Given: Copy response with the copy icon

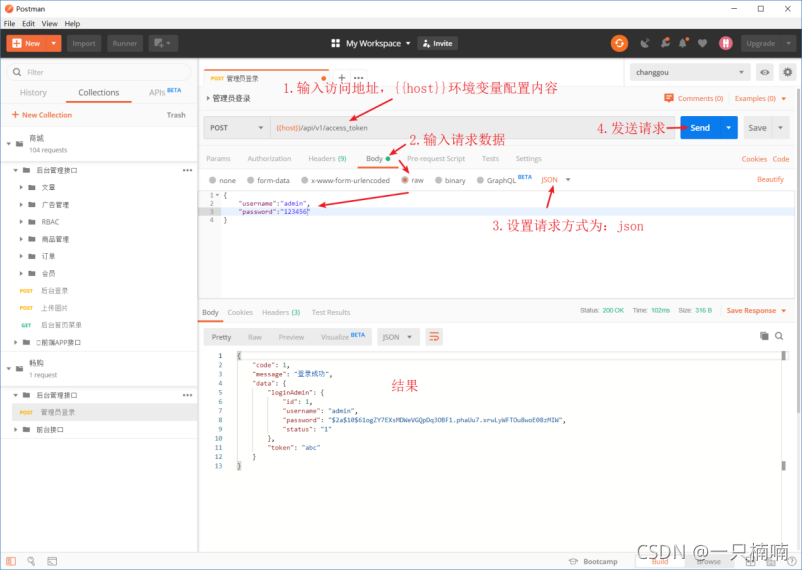Looking at the screenshot, I should pos(764,336).
